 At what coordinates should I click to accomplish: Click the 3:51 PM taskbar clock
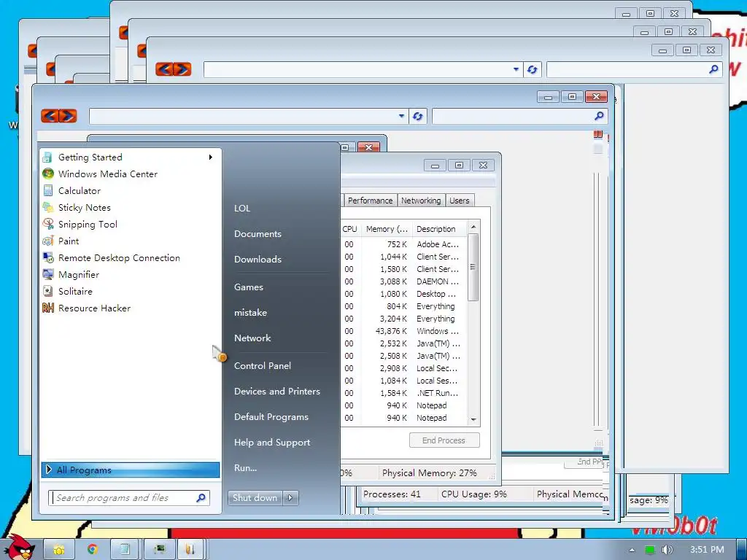tap(707, 550)
